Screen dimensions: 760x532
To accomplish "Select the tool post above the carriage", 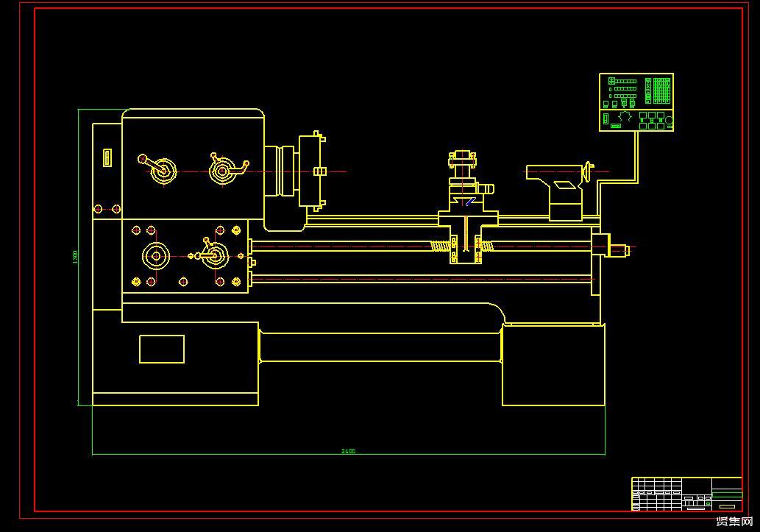I will coord(463,167).
